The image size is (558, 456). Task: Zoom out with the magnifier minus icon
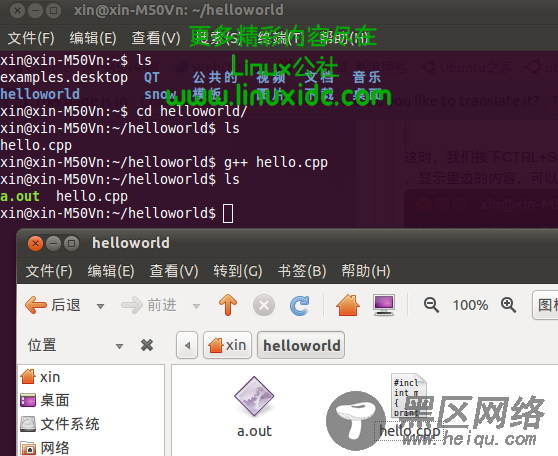click(431, 305)
